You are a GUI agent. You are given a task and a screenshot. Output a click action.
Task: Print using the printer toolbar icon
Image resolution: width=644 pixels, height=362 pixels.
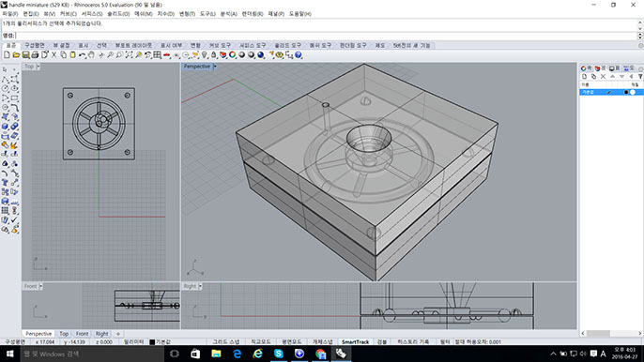point(35,54)
